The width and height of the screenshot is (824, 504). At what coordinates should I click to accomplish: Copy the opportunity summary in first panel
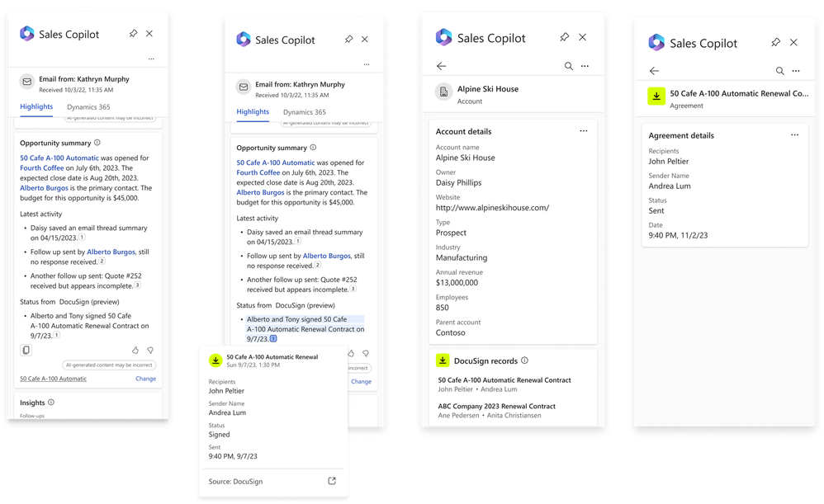[x=26, y=351]
